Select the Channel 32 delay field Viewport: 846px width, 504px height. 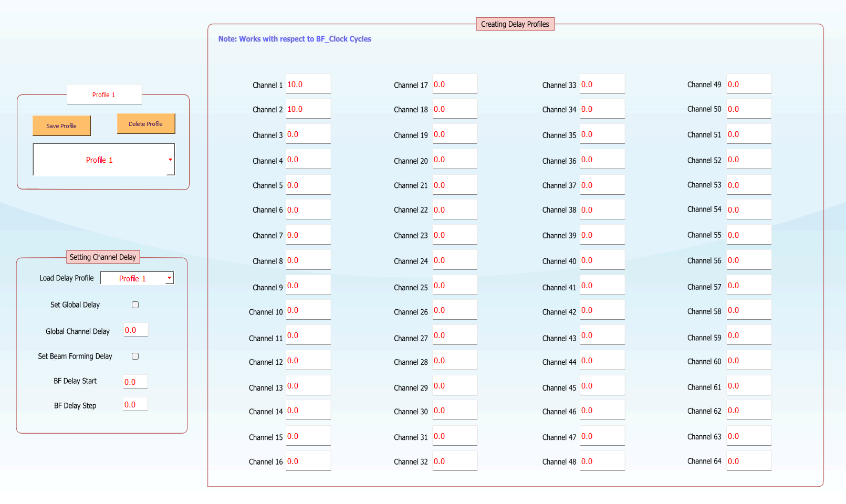point(454,460)
